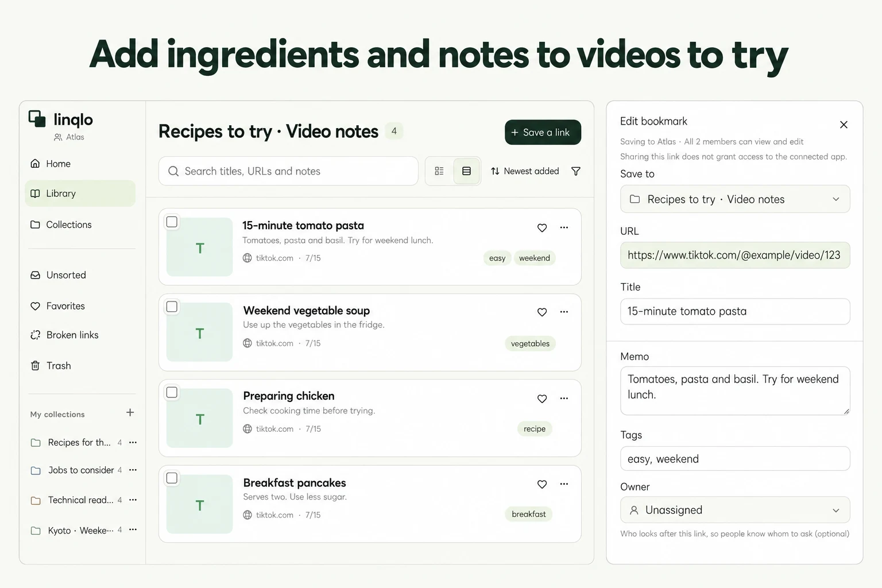Open more options for Weekend vegetable soup

tap(564, 312)
